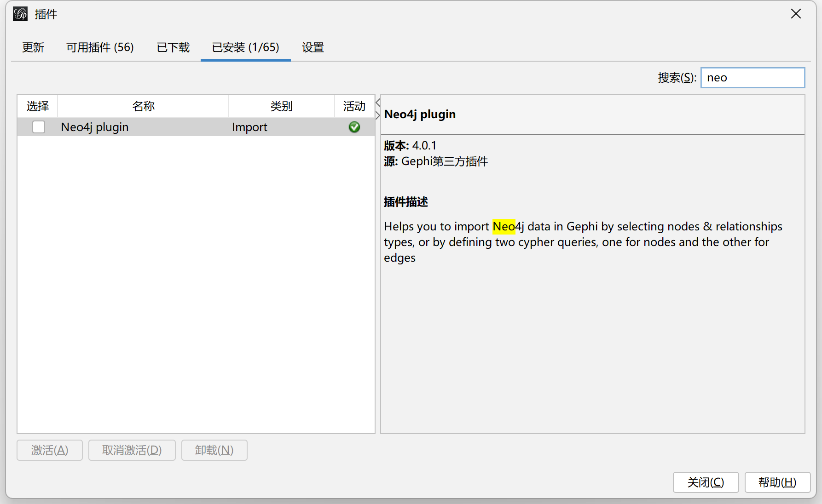Open the 设置 tab

coord(313,47)
